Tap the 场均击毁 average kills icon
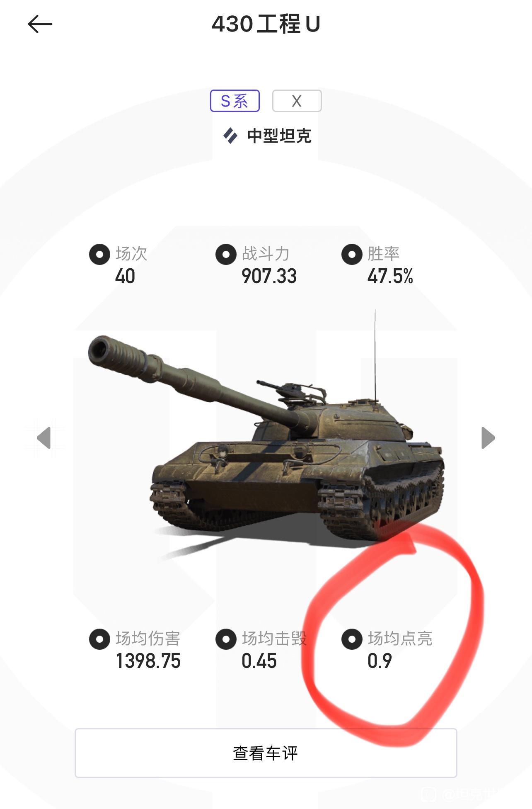Screen dimensions: 532x809 click(226, 639)
